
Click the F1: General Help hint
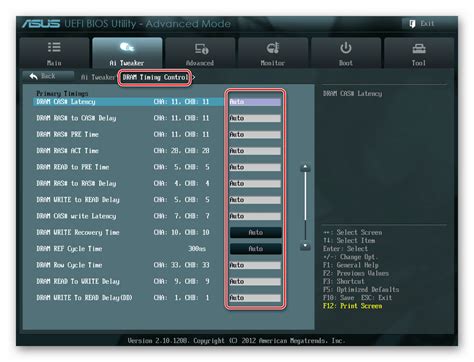point(351,265)
